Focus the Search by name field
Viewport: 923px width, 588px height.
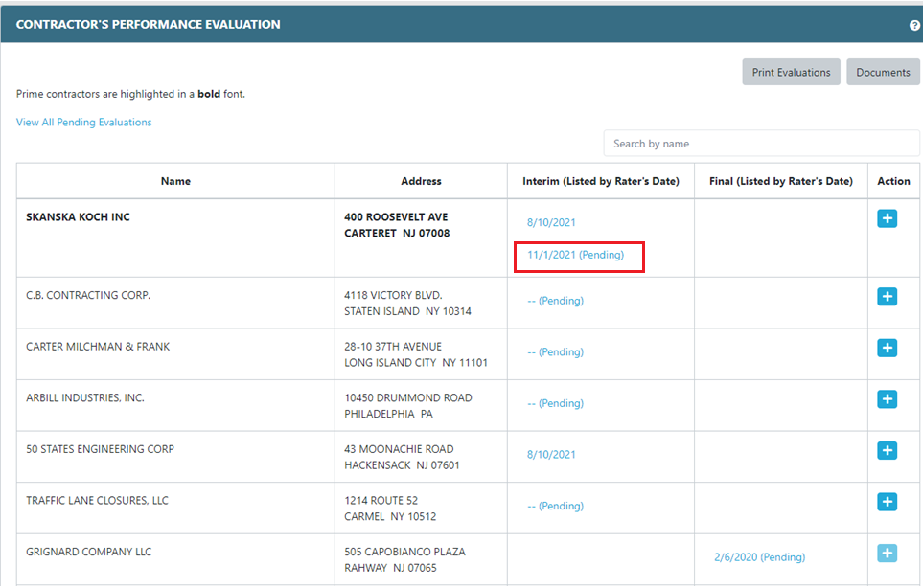pos(761,144)
